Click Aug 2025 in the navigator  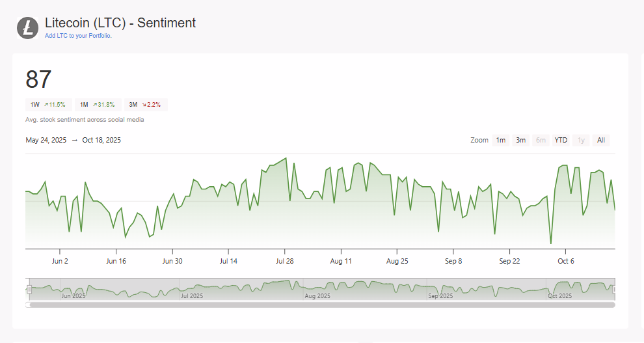click(x=317, y=295)
